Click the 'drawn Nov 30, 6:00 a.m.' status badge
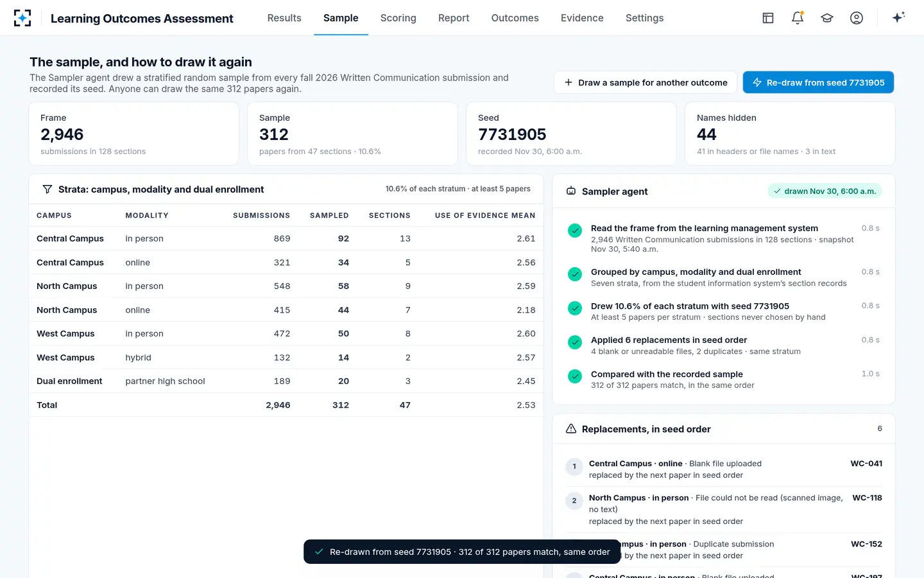 (825, 191)
